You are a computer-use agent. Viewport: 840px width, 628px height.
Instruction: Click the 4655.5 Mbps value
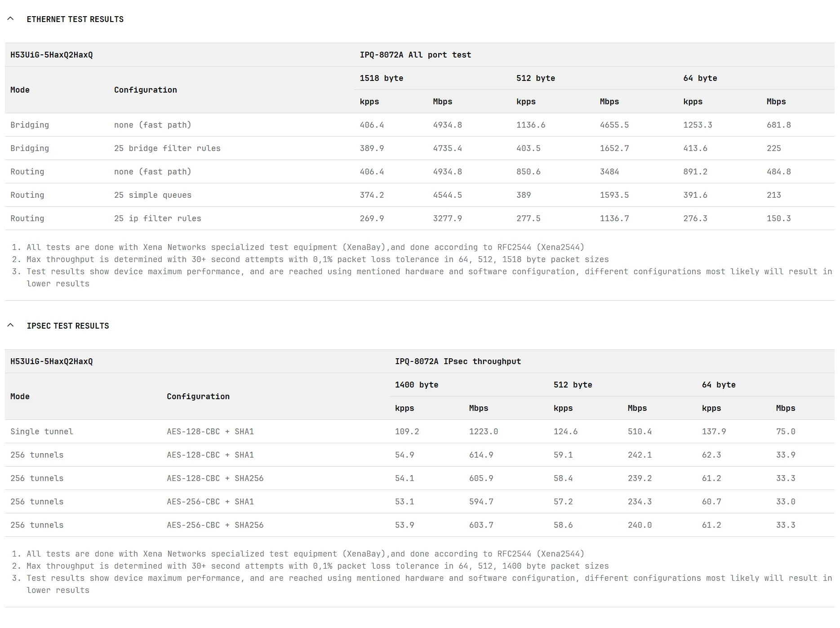coord(614,125)
